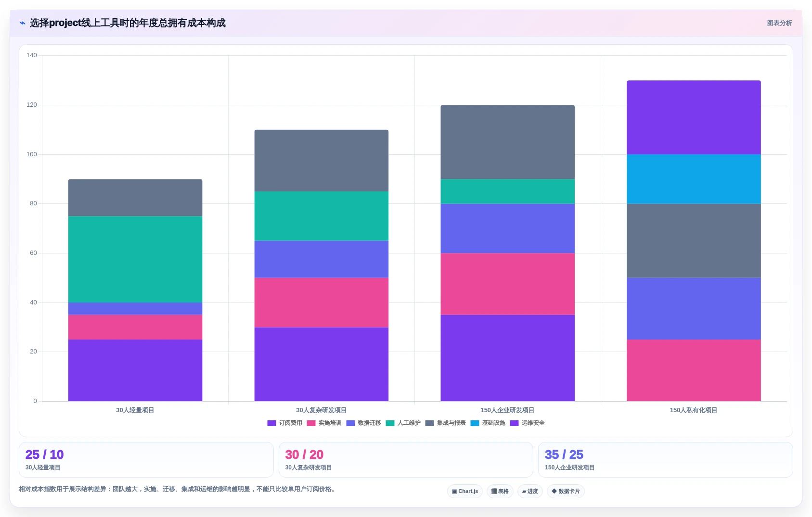Click the indigo 数据迁移 segment of 150人企业研发项目 bar
Viewport: 812px width, 517px height.
[x=507, y=228]
